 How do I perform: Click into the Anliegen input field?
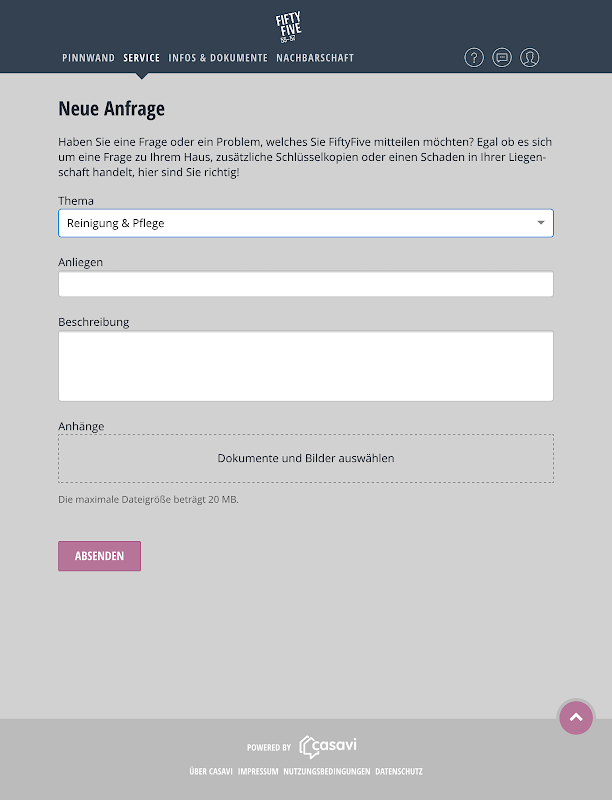pyautogui.click(x=305, y=284)
